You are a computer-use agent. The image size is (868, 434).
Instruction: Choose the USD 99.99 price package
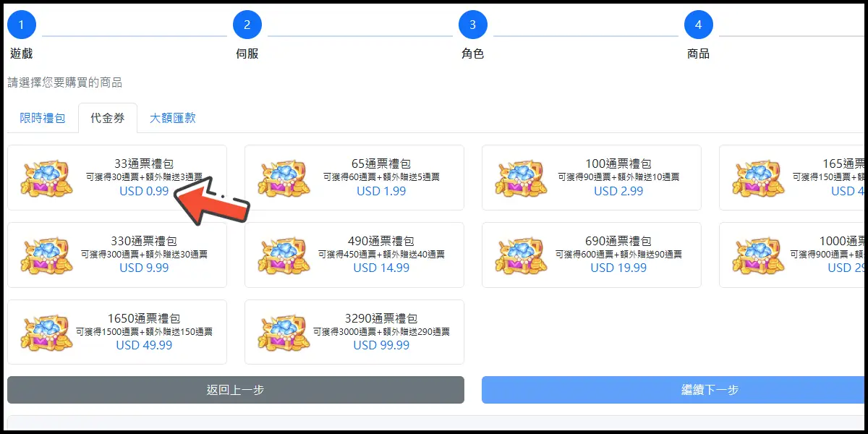354,333
